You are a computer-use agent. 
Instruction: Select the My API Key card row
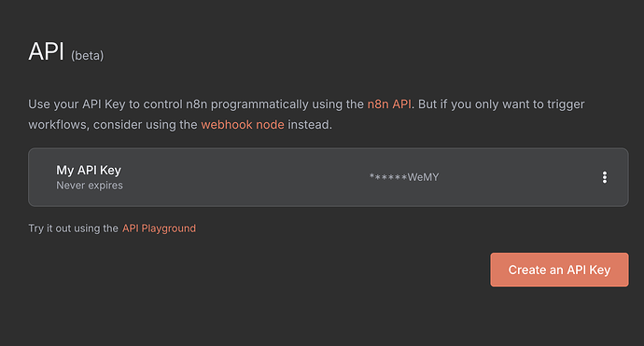(329, 177)
